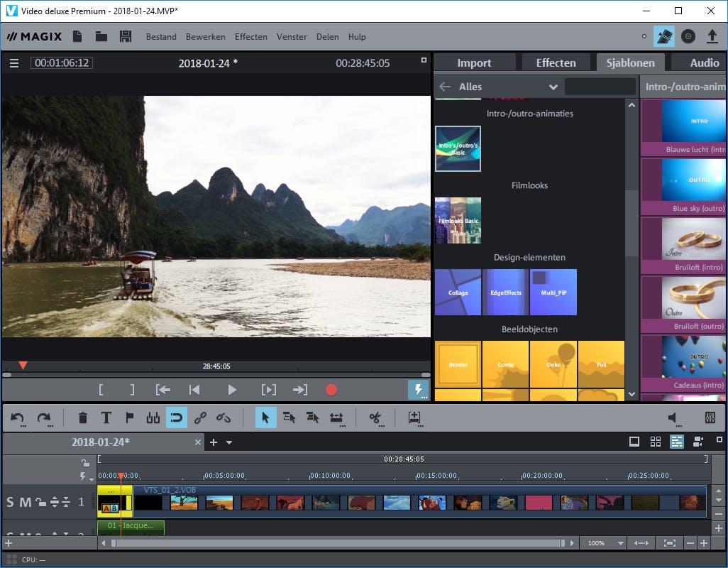Open the audio mixer icon

click(x=710, y=417)
